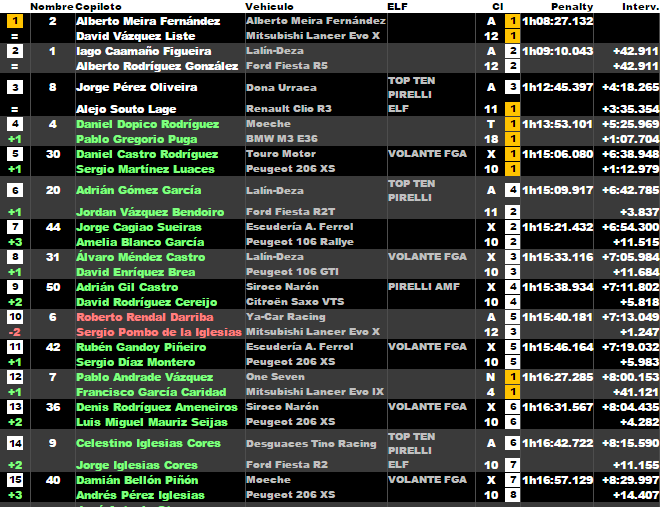Select driver Jorge Pérez Oliveira

tap(137, 87)
